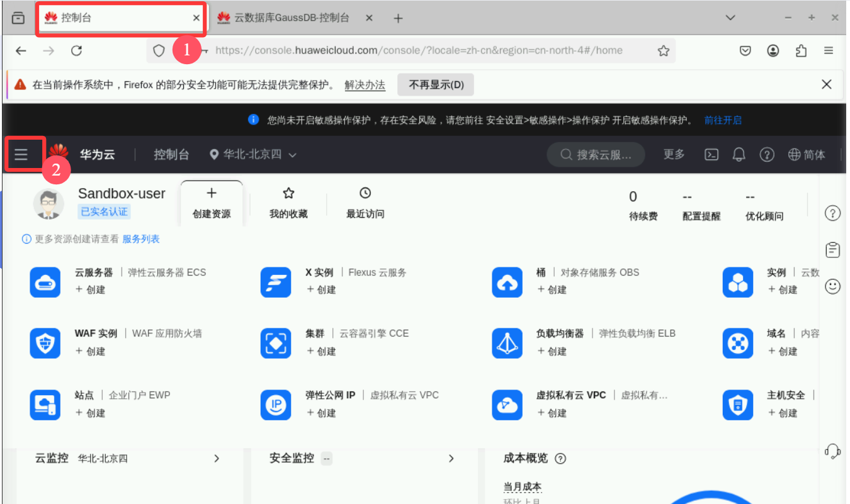
Task: Open the list all tabs dropdown
Action: coord(730,18)
